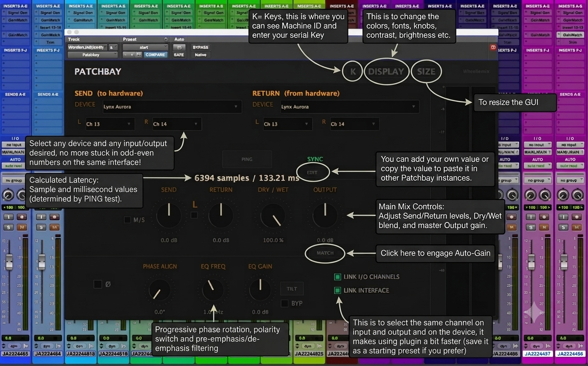
Task: Solo the JA2224437 track
Action: point(531,227)
